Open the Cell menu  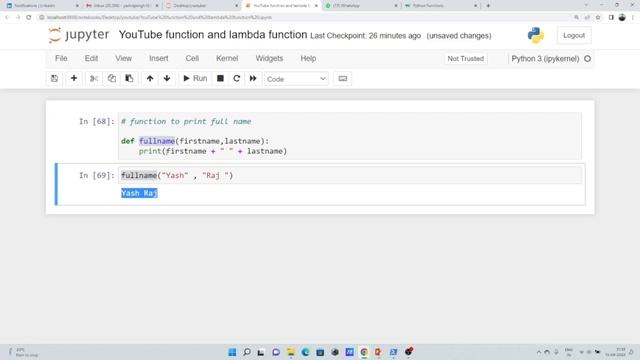point(192,58)
